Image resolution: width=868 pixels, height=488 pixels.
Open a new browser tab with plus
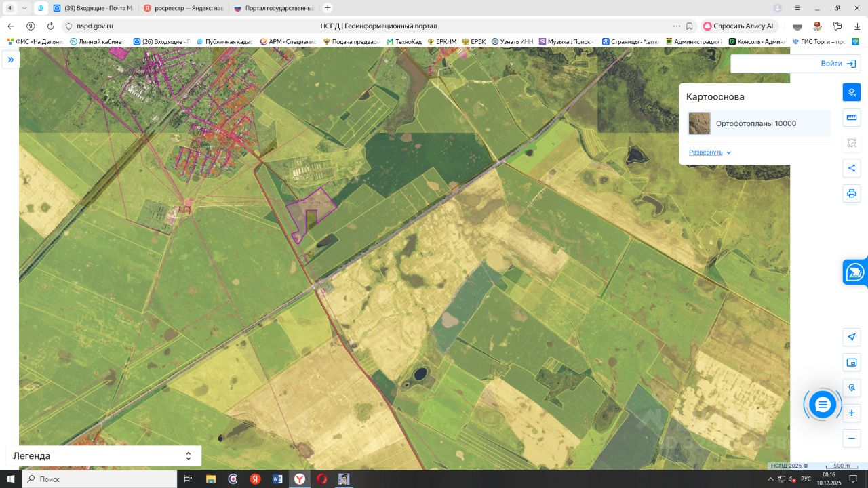click(x=328, y=8)
